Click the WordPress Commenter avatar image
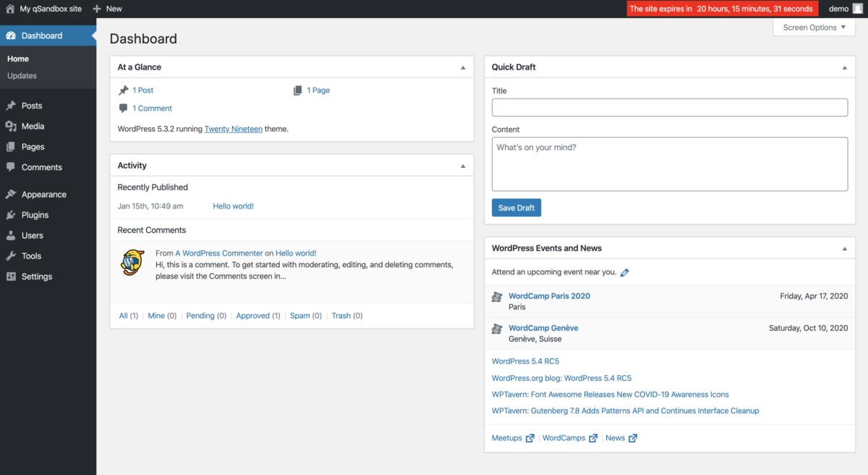This screenshot has width=868, height=475. (132, 262)
